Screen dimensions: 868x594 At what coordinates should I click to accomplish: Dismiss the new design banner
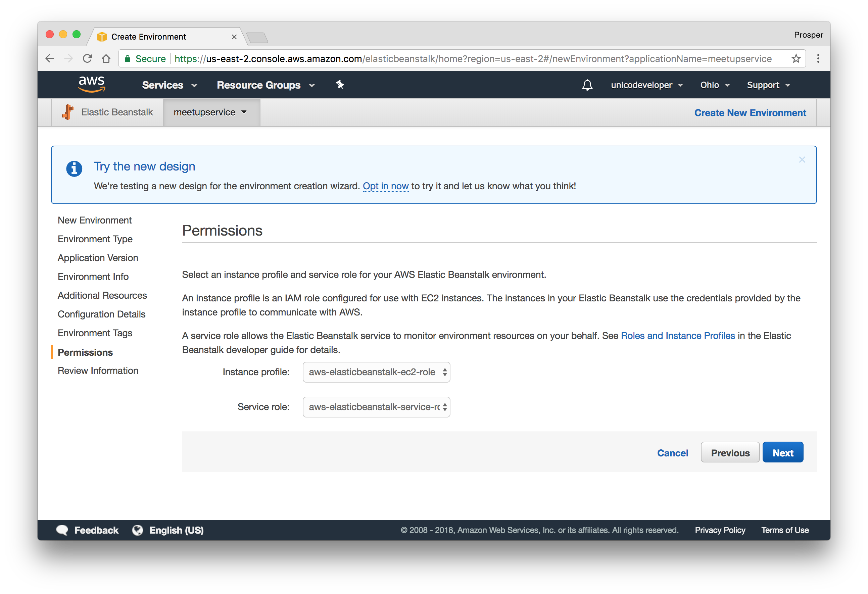(802, 160)
